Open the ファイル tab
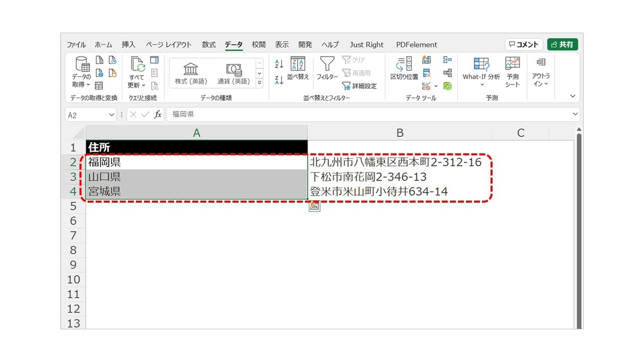644x362 pixels. click(76, 45)
